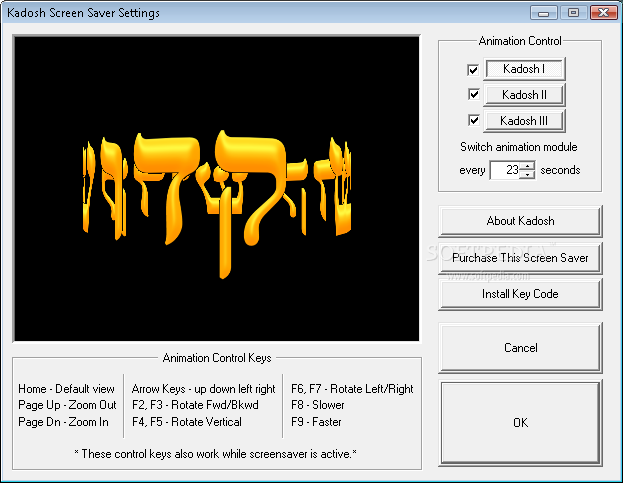Viewport: 623px width, 483px height.
Task: Click the 'Page Dn - Zoom In' text
Action: [x=63, y=422]
